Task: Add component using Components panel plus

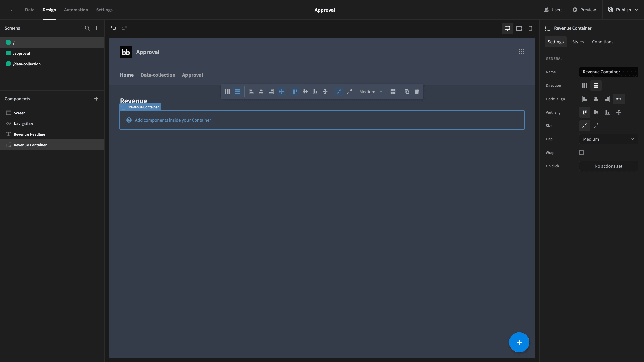Action: click(96, 99)
